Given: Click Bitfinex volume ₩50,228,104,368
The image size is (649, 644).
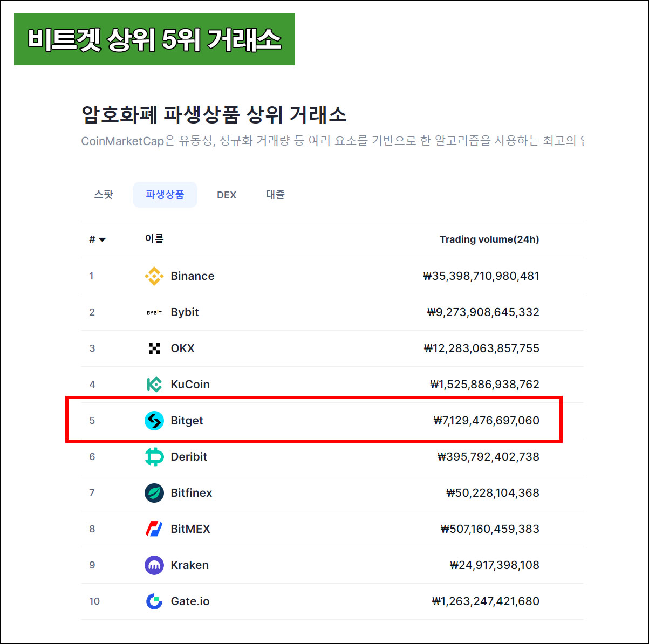Looking at the screenshot, I should [x=493, y=493].
